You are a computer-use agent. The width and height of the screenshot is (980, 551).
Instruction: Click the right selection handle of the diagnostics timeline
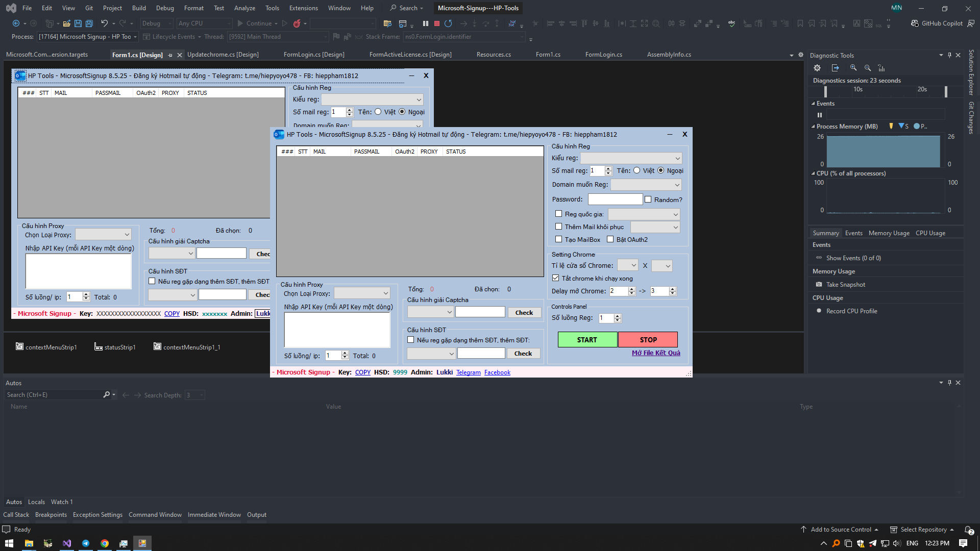[x=946, y=91]
